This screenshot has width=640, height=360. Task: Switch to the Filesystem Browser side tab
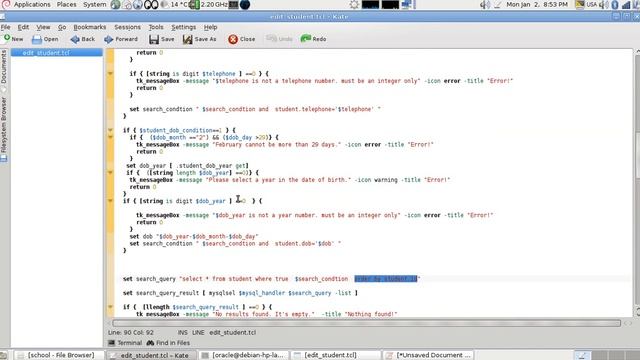pyautogui.click(x=4, y=129)
